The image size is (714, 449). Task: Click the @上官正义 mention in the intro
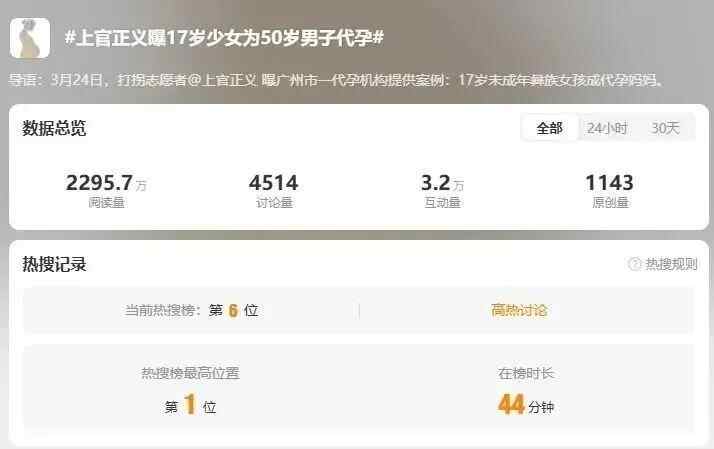[222, 80]
